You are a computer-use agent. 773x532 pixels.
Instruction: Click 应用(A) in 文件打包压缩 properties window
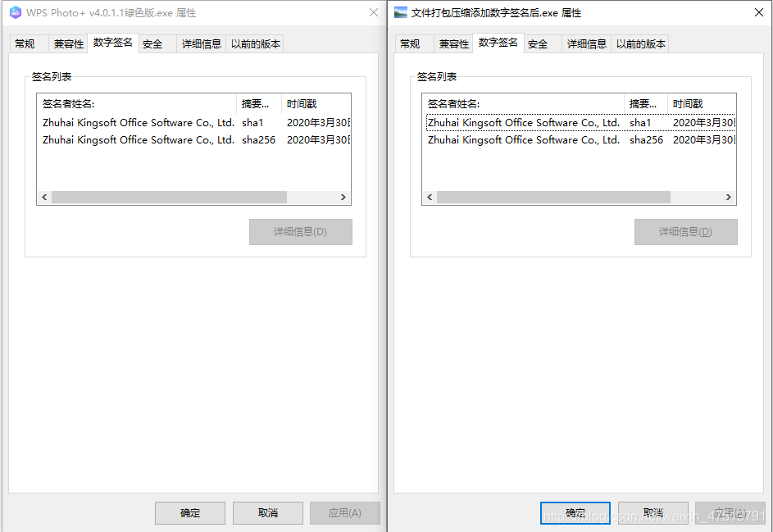(x=730, y=513)
